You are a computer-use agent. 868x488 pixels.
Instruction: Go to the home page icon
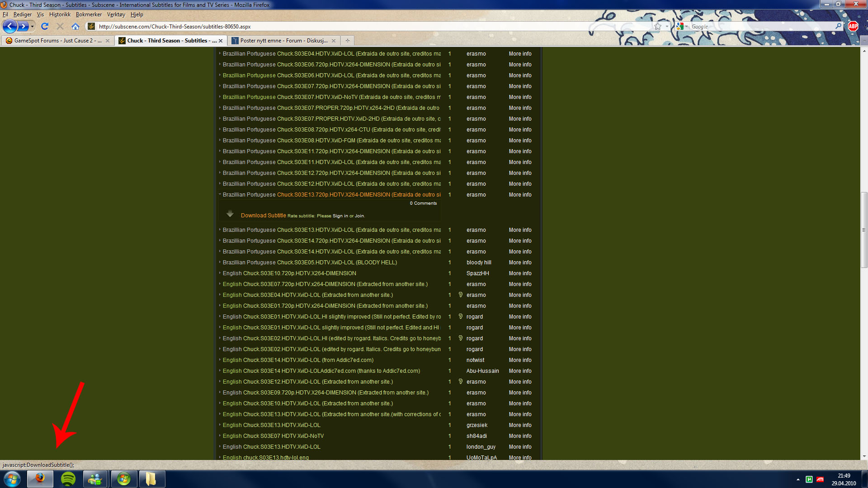(x=75, y=26)
